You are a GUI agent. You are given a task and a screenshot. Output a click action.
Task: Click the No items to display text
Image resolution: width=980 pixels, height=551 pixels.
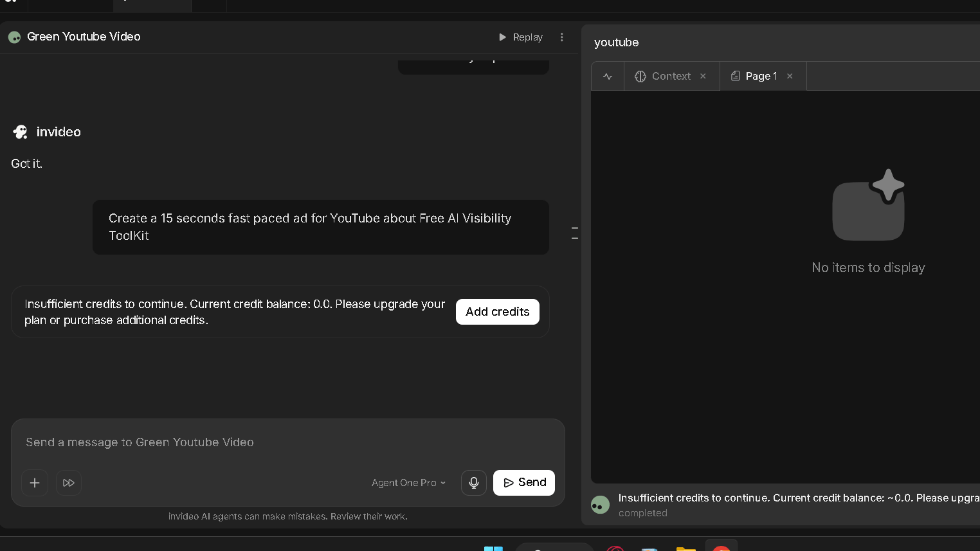[x=869, y=267]
